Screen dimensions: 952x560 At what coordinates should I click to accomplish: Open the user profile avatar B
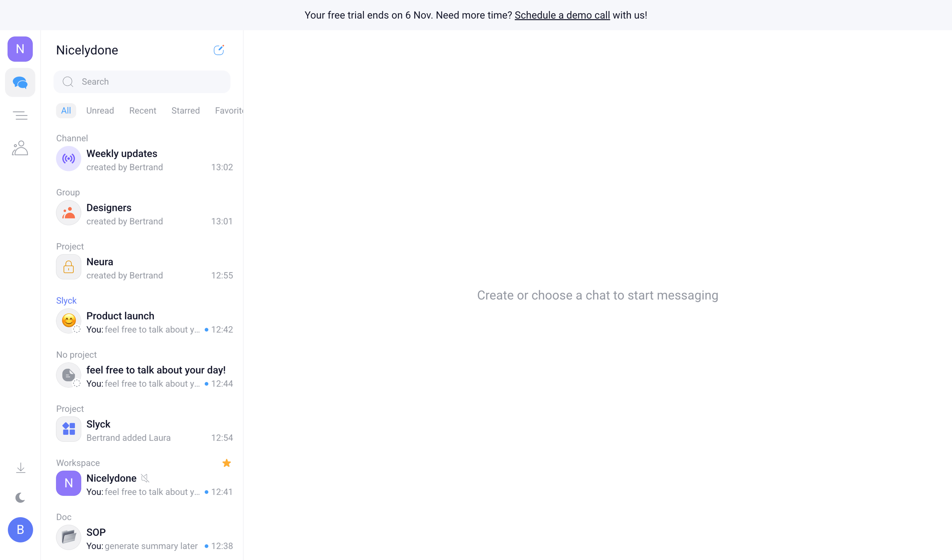(x=20, y=530)
